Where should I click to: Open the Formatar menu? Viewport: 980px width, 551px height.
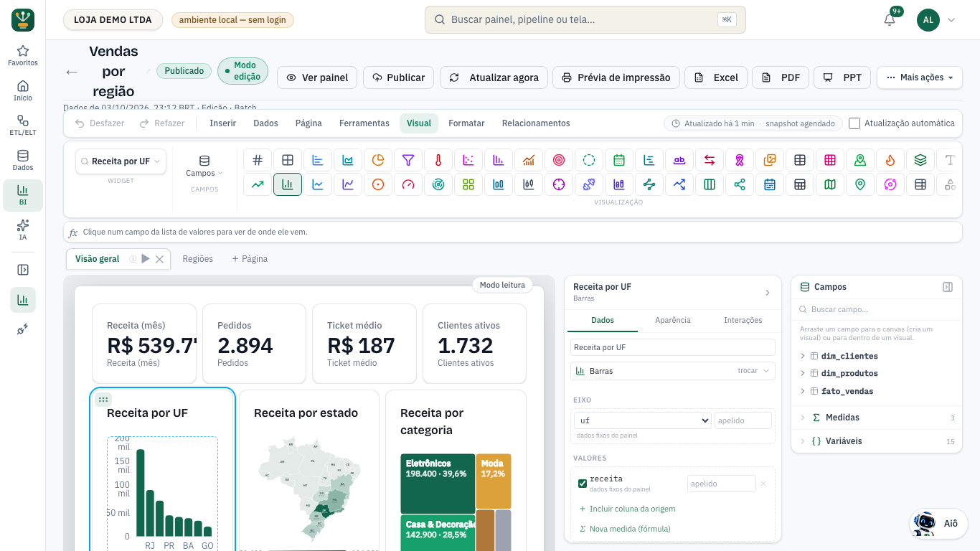click(466, 123)
